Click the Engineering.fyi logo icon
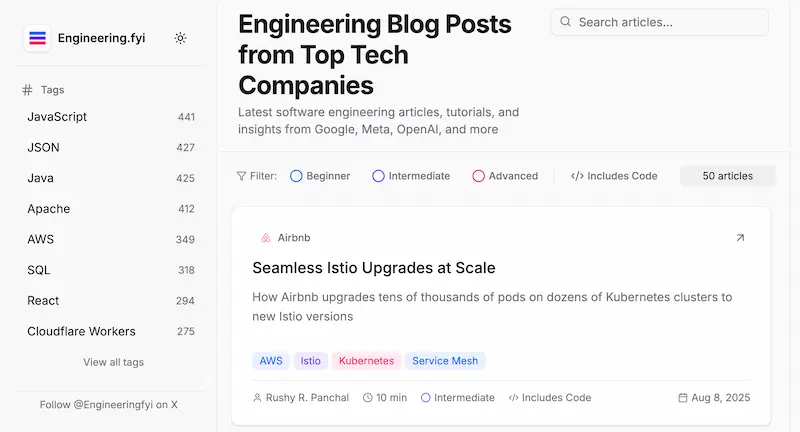The height and width of the screenshot is (432, 800). [37, 38]
